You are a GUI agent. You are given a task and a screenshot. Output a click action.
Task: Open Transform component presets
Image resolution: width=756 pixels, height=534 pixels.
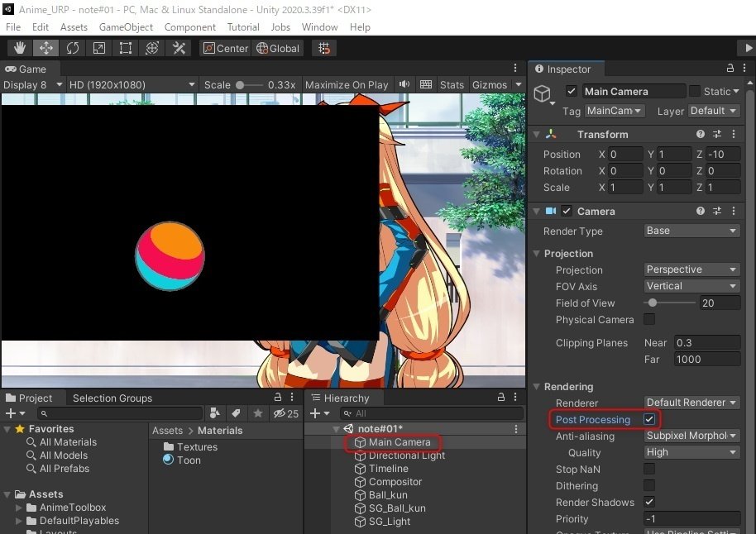click(x=717, y=135)
